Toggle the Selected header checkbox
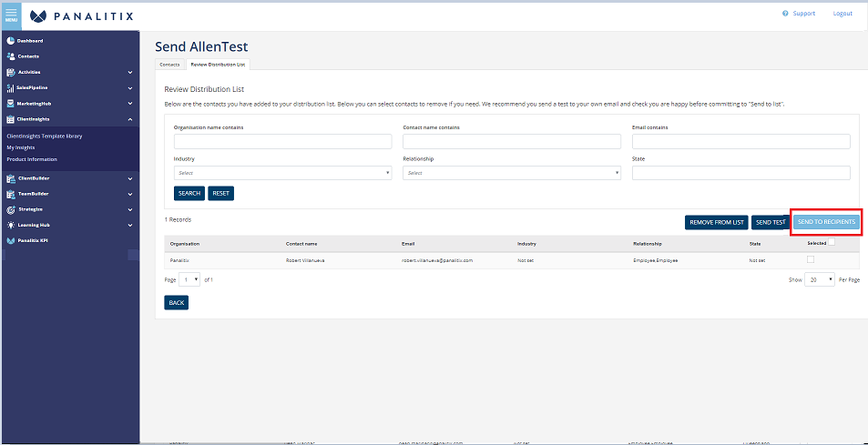 [831, 241]
